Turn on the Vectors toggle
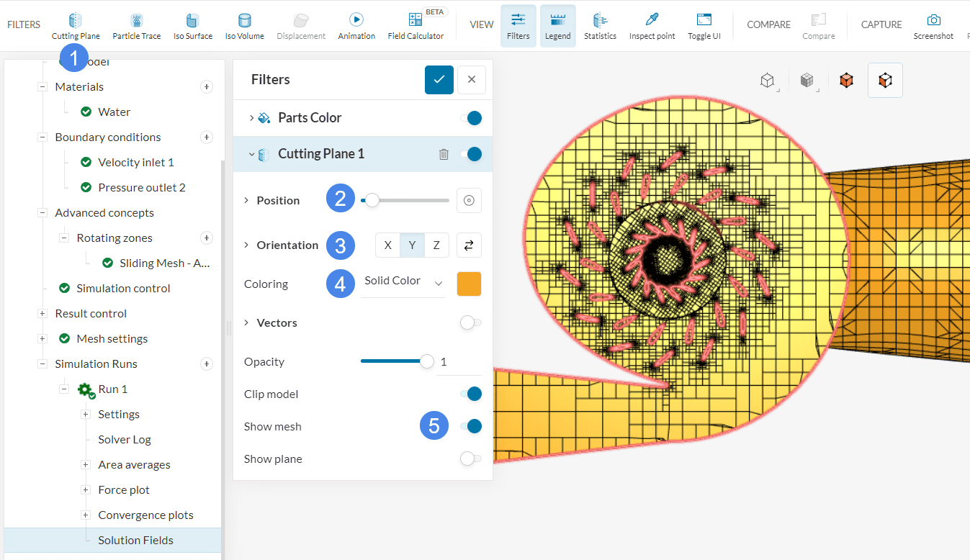 pos(471,322)
